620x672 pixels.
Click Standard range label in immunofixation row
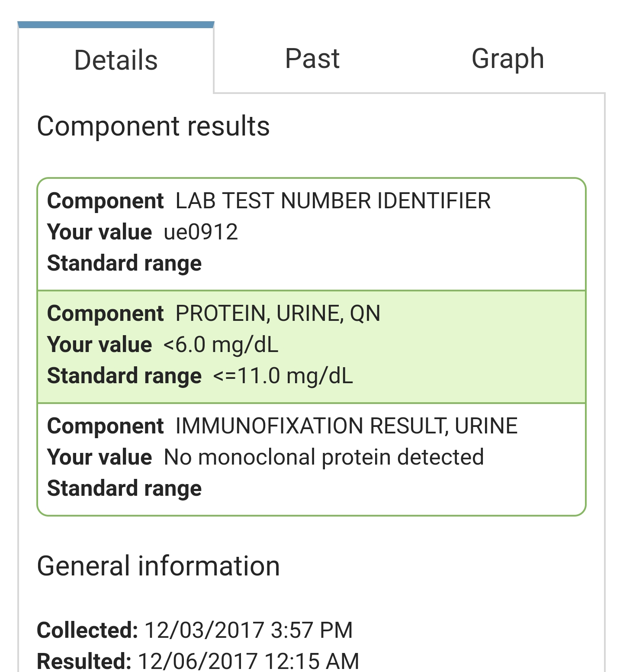(124, 488)
